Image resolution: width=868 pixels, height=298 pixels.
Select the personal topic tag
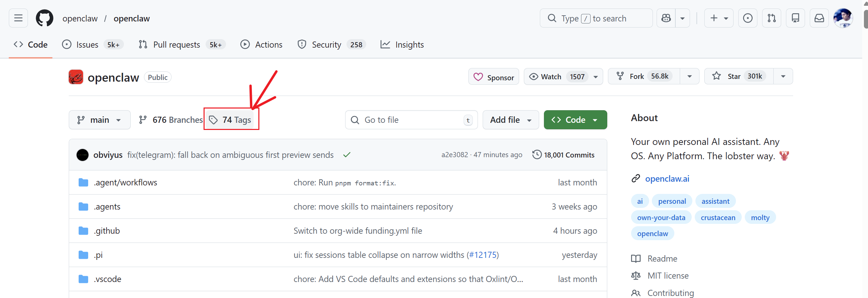(672, 201)
